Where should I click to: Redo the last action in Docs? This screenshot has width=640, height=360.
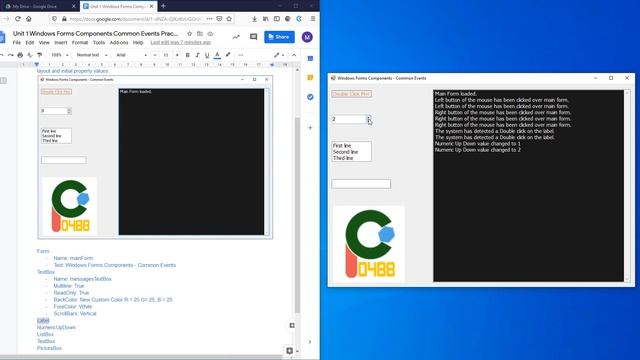(10, 55)
